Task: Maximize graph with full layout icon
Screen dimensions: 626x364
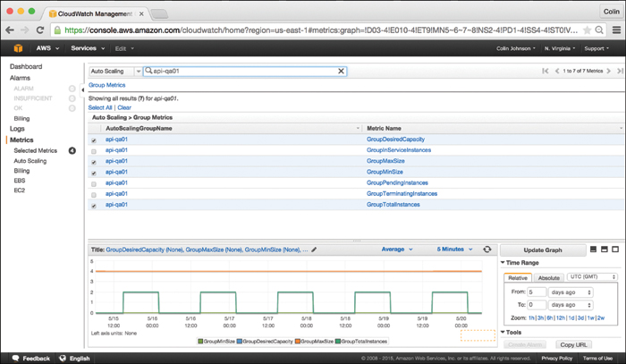Action: [615, 249]
